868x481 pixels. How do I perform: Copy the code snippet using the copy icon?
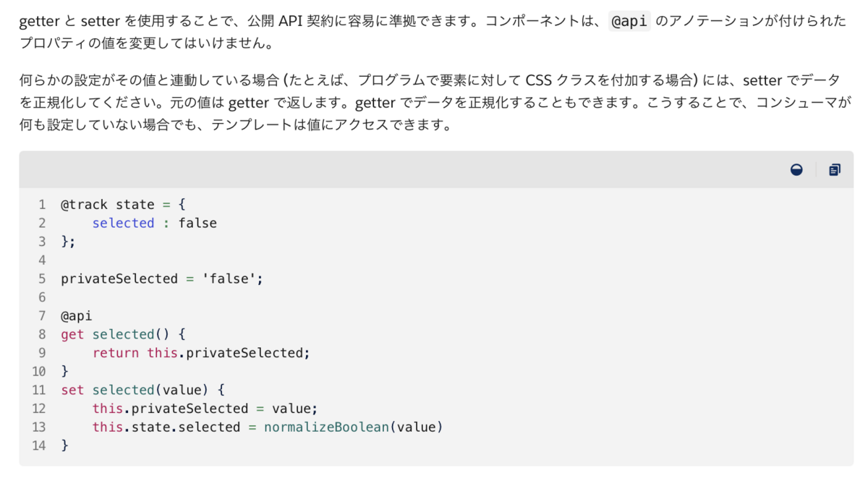(x=835, y=170)
